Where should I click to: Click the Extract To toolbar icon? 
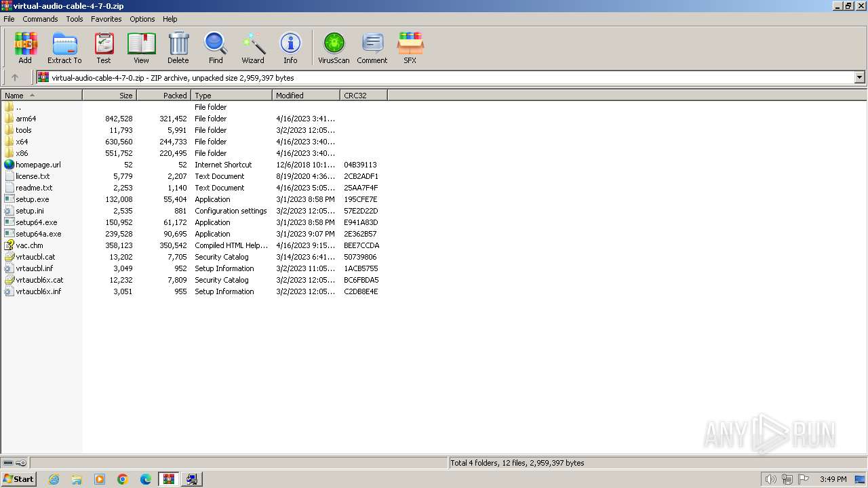point(64,44)
